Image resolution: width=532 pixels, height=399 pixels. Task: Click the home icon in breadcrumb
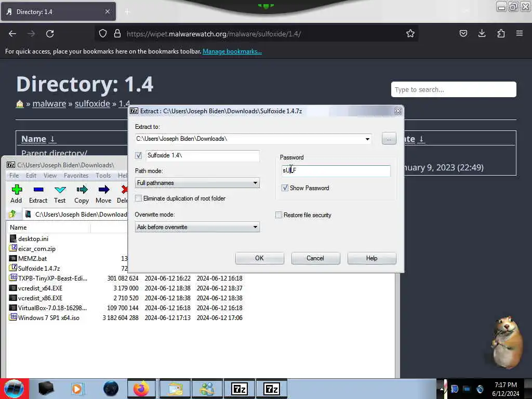pos(20,104)
